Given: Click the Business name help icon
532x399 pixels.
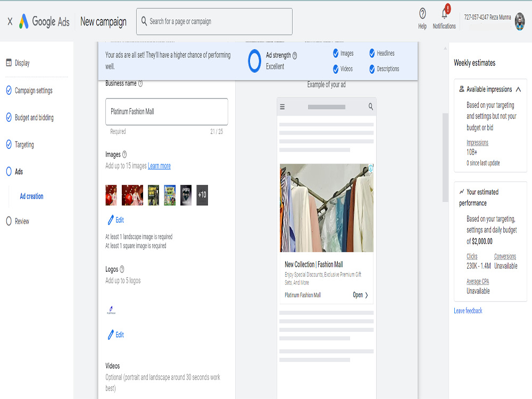Looking at the screenshot, I should click(140, 84).
